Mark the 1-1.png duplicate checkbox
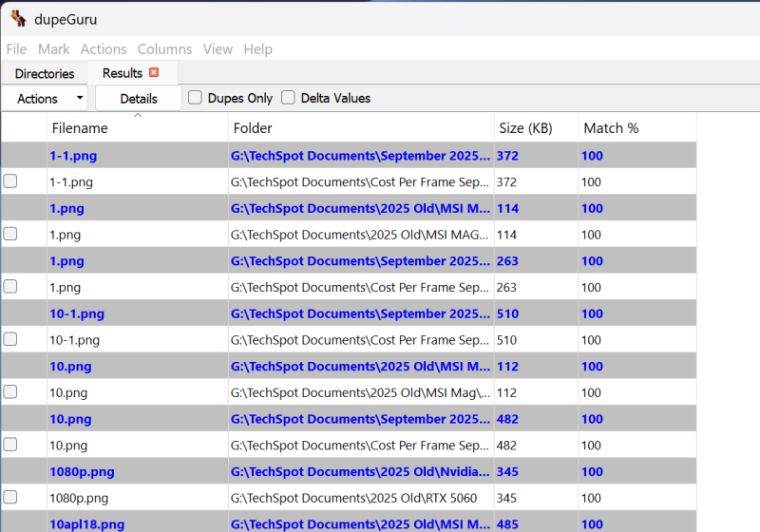 point(10,181)
